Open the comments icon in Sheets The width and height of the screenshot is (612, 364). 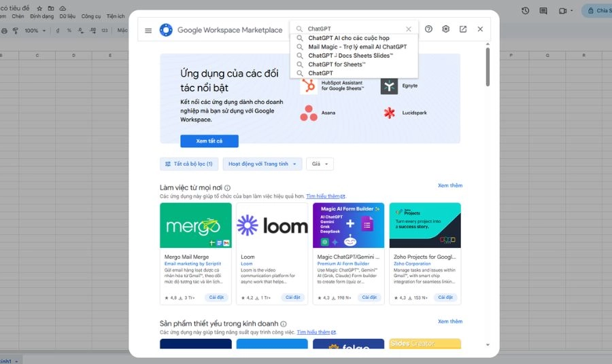tap(543, 10)
